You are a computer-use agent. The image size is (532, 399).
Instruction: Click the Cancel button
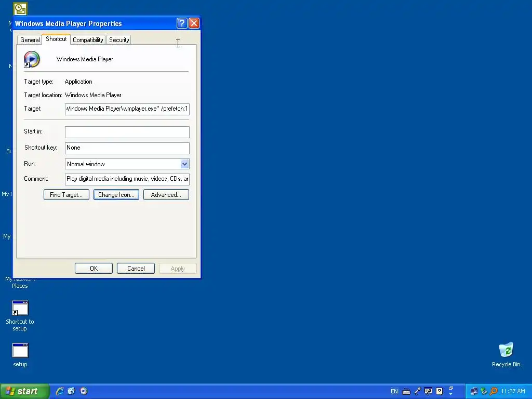point(136,269)
